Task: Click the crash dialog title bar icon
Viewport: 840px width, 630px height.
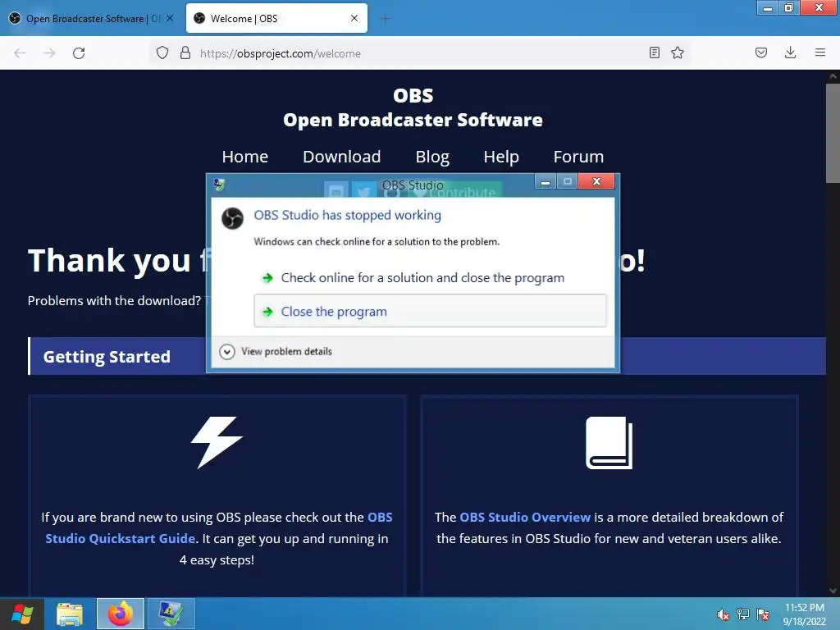Action: tap(219, 185)
